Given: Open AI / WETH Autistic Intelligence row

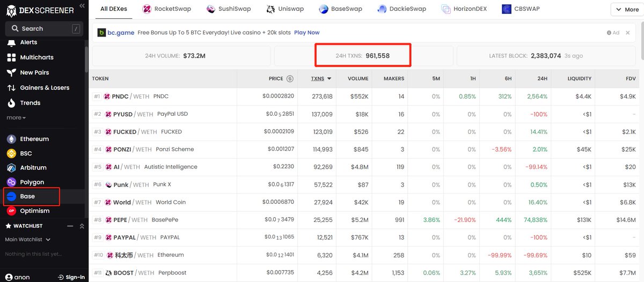Looking at the screenshot, I should [x=364, y=167].
